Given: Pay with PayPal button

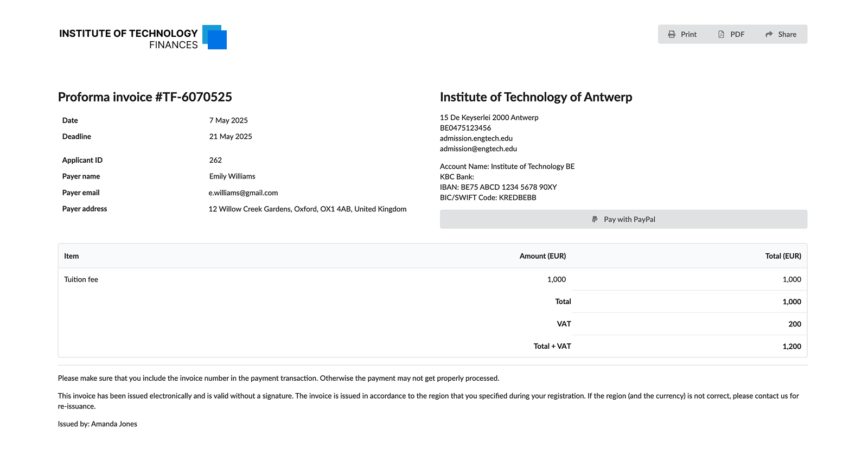Looking at the screenshot, I should coord(623,219).
